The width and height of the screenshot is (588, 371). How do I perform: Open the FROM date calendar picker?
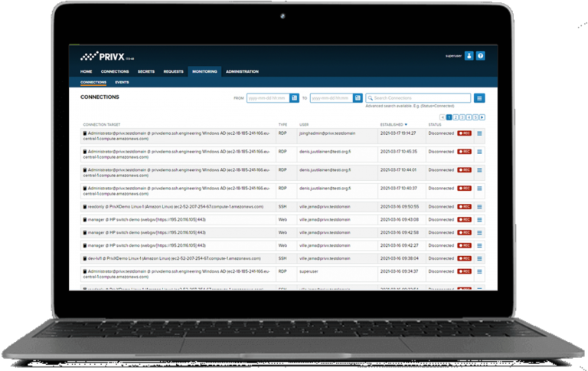coord(294,98)
